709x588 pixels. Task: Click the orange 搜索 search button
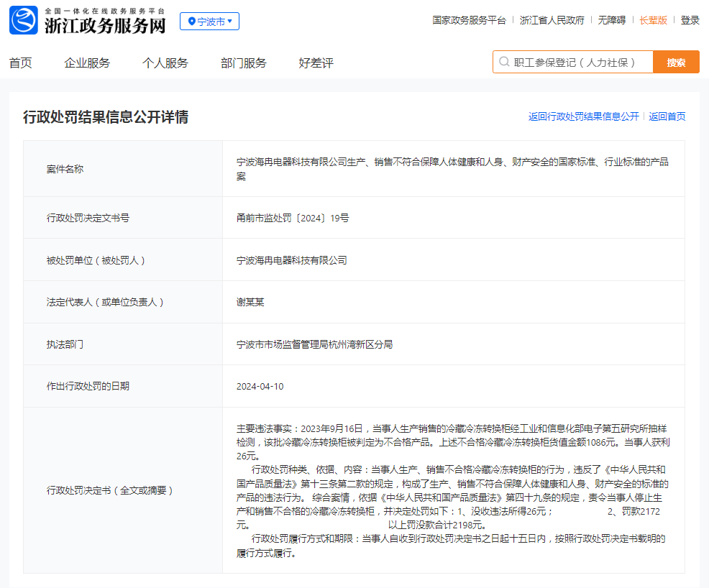pyautogui.click(x=676, y=62)
